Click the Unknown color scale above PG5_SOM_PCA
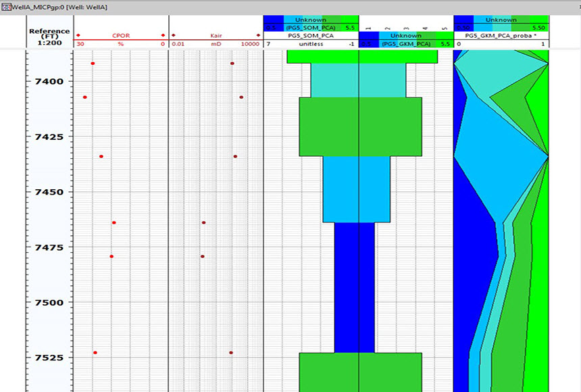 pos(311,20)
